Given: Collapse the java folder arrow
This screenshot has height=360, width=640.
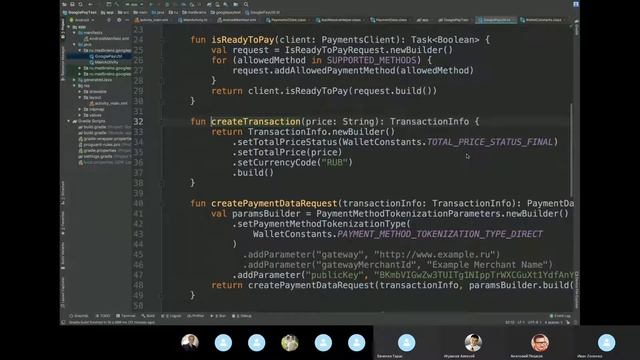Looking at the screenshot, I should coord(74,44).
